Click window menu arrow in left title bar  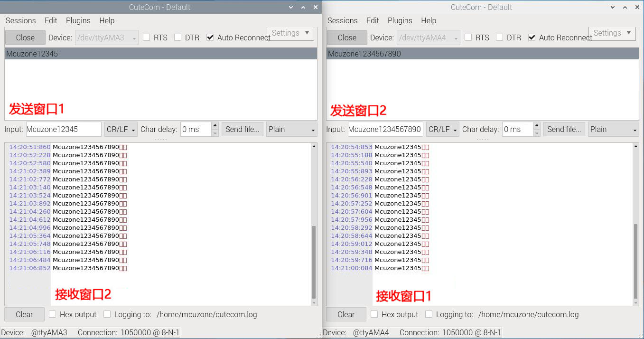point(291,7)
